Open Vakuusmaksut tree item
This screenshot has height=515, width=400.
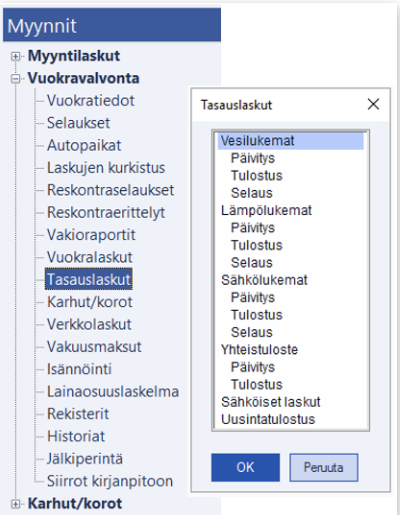point(94,347)
